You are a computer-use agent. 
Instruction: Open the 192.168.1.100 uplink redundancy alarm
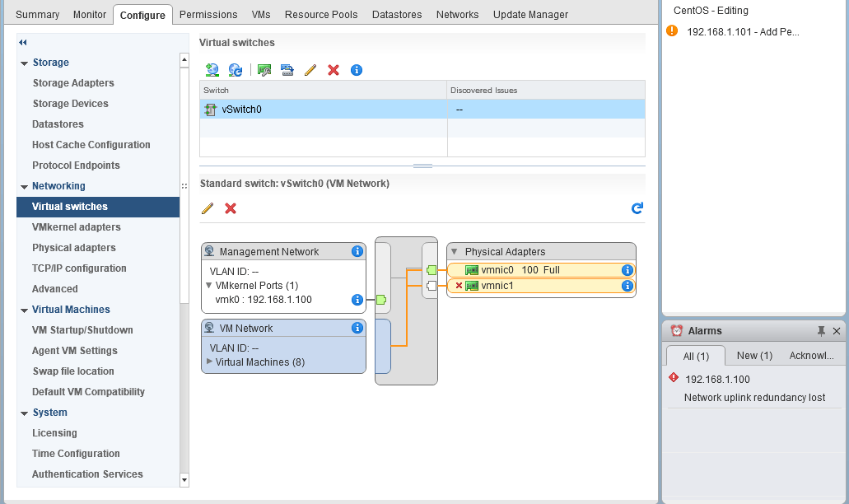(719, 380)
